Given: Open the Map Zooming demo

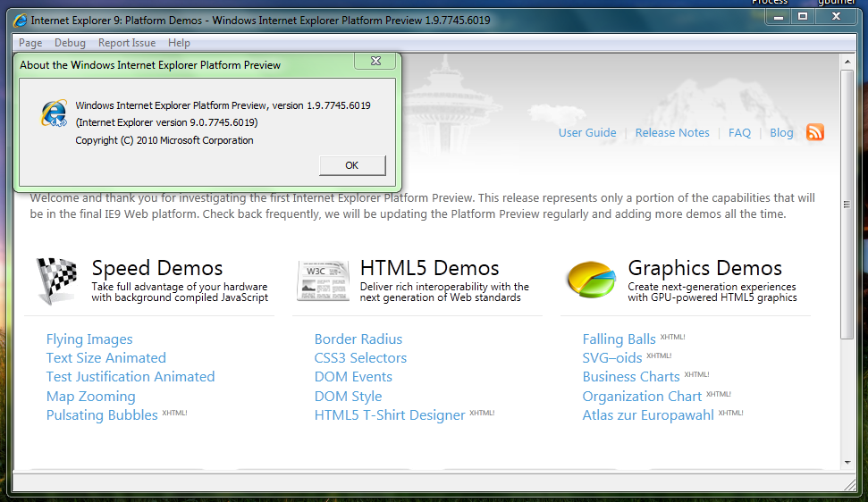Looking at the screenshot, I should click(x=91, y=397).
